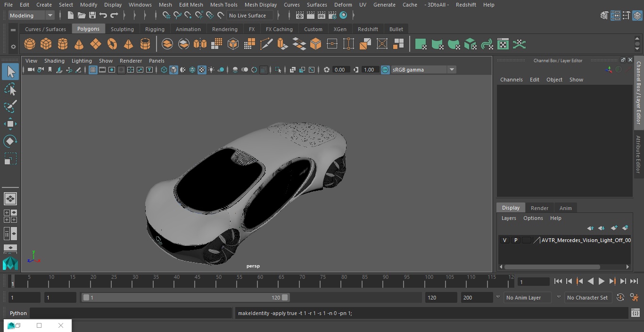Click the No Live Surface field
This screenshot has width=644, height=332.
248,16
